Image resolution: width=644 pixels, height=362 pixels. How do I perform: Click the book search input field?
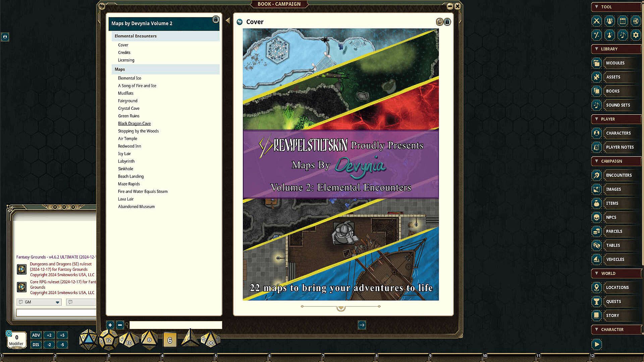pos(175,325)
